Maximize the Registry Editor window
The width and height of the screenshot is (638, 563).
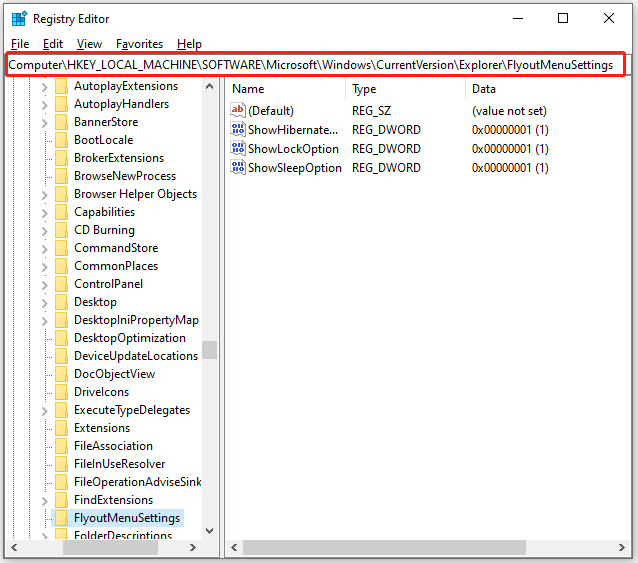(x=563, y=18)
